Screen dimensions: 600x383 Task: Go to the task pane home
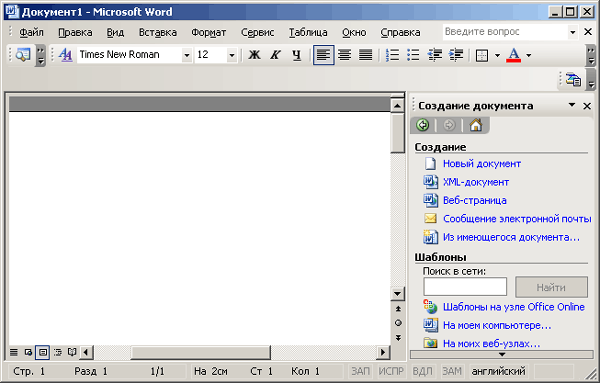tap(476, 125)
